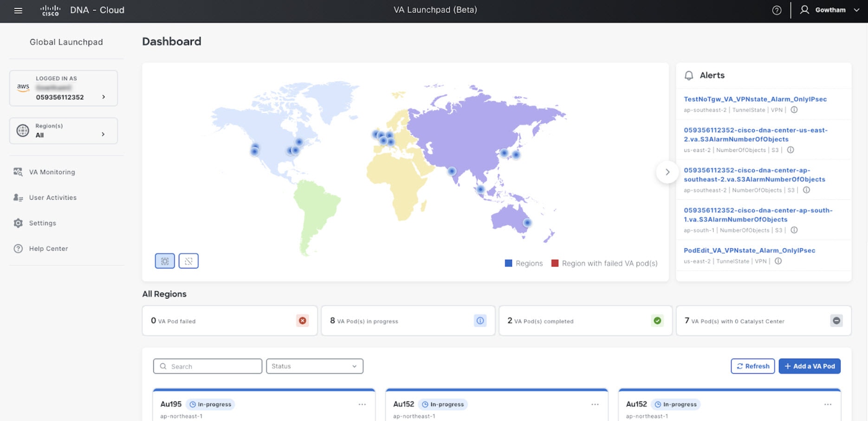Click info icon for us-east-2 S3 alert
The height and width of the screenshot is (421, 868).
pos(790,150)
